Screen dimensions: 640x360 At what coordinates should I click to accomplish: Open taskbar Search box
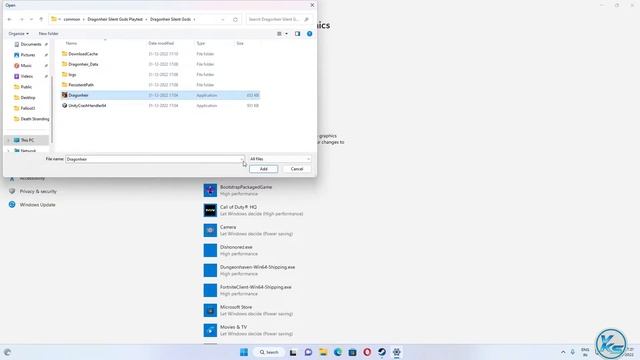pyautogui.click(x=269, y=352)
